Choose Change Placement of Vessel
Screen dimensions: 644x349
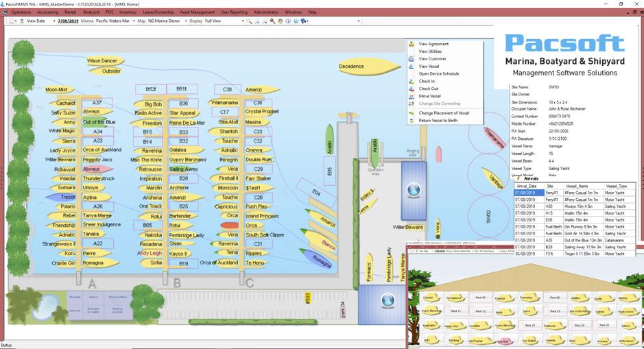point(445,113)
